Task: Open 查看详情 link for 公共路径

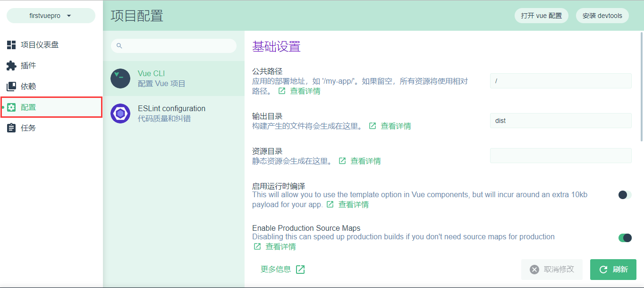Action: coord(305,91)
